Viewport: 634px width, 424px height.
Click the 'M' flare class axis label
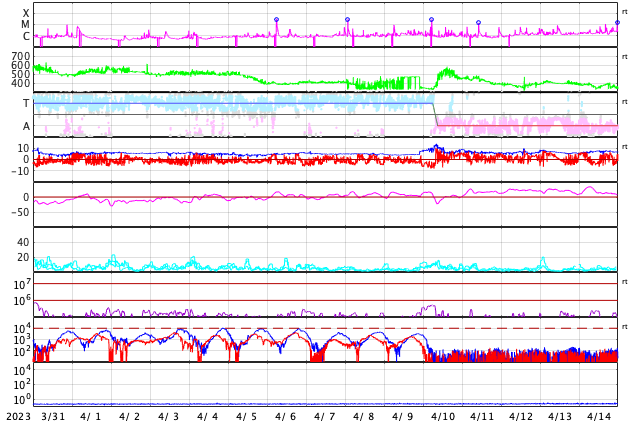(x=25, y=25)
